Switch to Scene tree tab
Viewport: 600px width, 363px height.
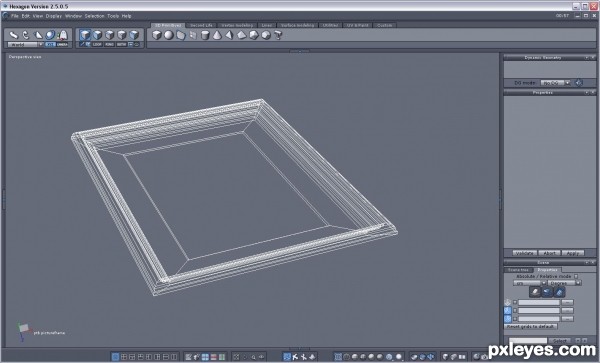click(x=518, y=270)
